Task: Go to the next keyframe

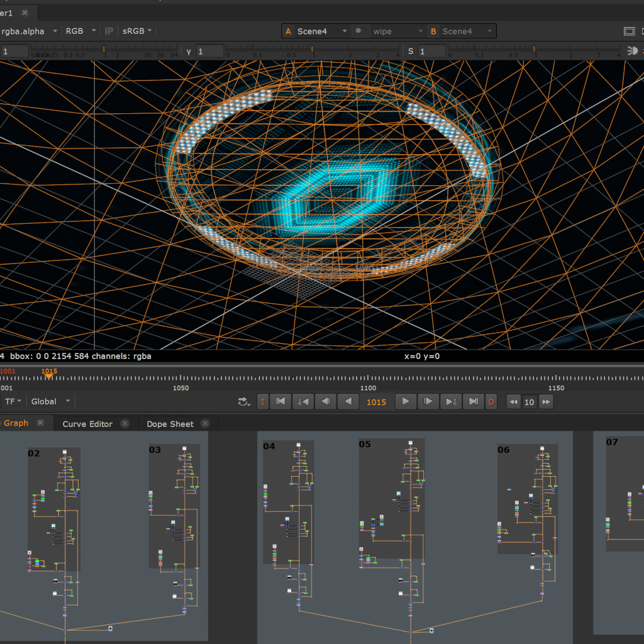Action: pyautogui.click(x=450, y=402)
